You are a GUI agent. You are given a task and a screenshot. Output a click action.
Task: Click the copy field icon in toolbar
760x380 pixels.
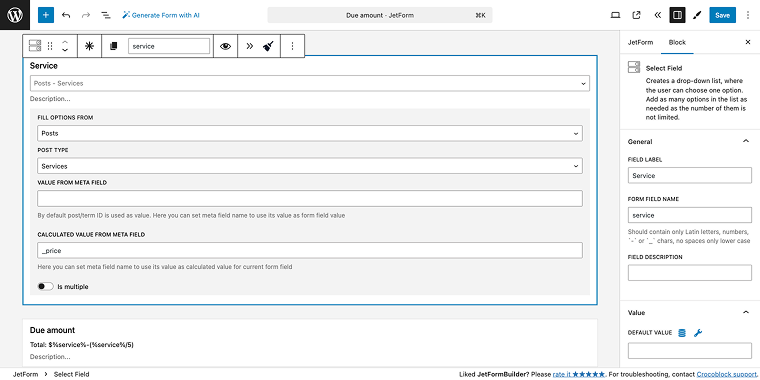coord(113,46)
